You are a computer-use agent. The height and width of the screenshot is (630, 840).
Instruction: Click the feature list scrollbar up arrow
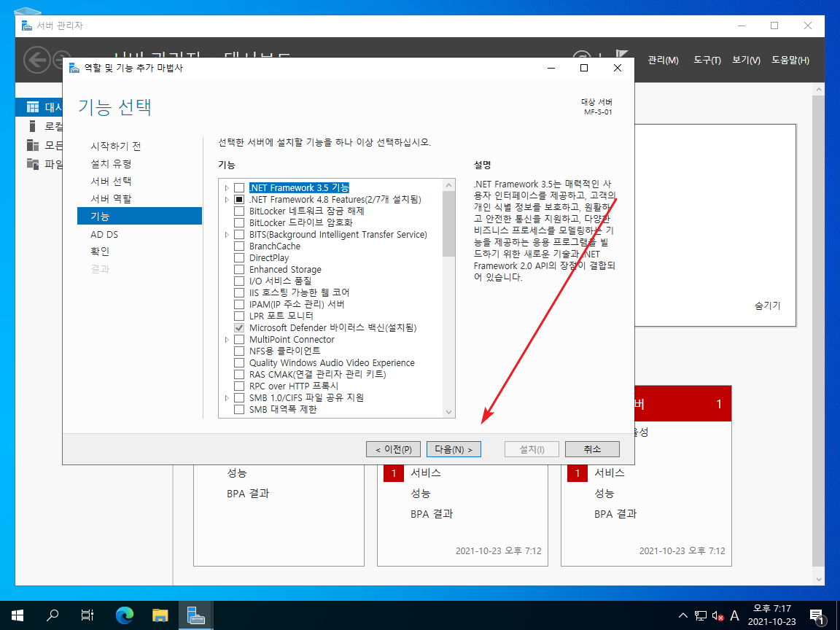pos(449,185)
